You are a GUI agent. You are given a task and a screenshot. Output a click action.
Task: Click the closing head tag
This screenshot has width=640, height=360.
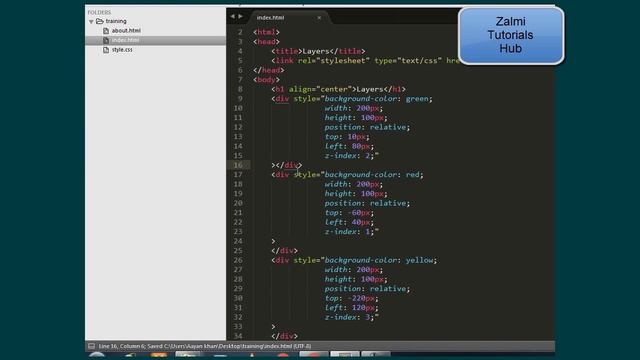point(269,70)
